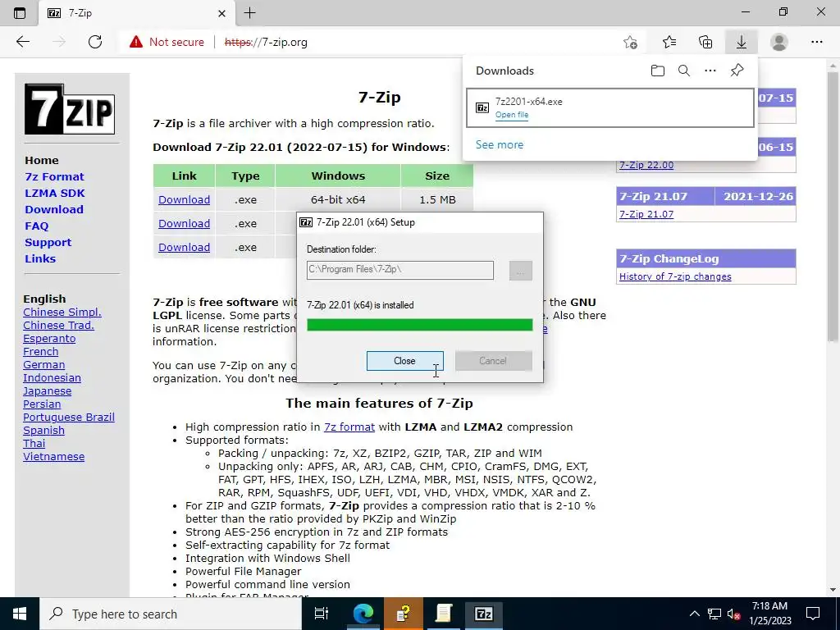The image size is (840, 630).
Task: Click the Destination folder path field
Action: (400, 270)
